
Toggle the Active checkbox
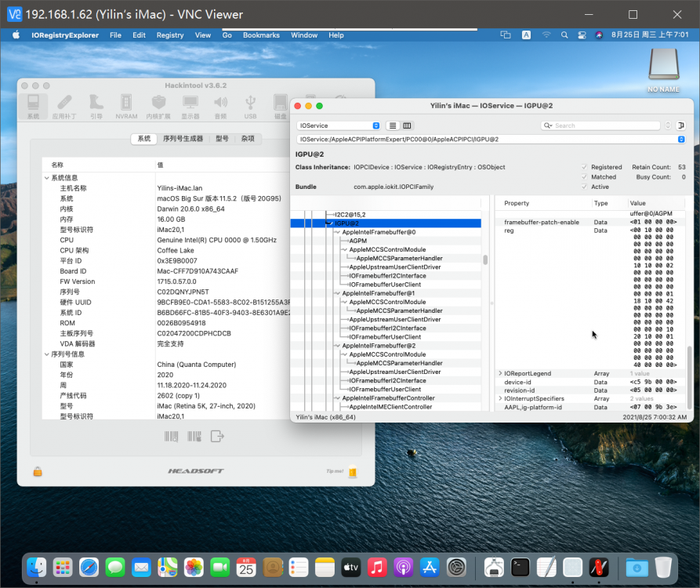(584, 187)
